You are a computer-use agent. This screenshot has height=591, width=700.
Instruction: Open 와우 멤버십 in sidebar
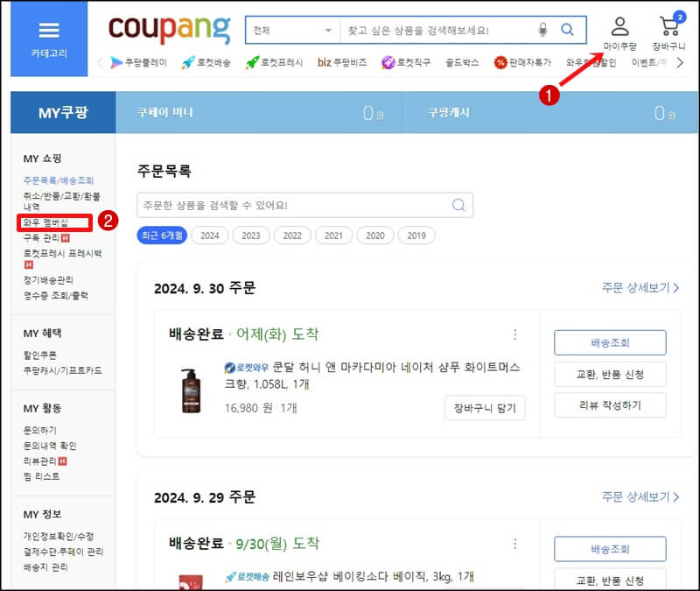(45, 222)
